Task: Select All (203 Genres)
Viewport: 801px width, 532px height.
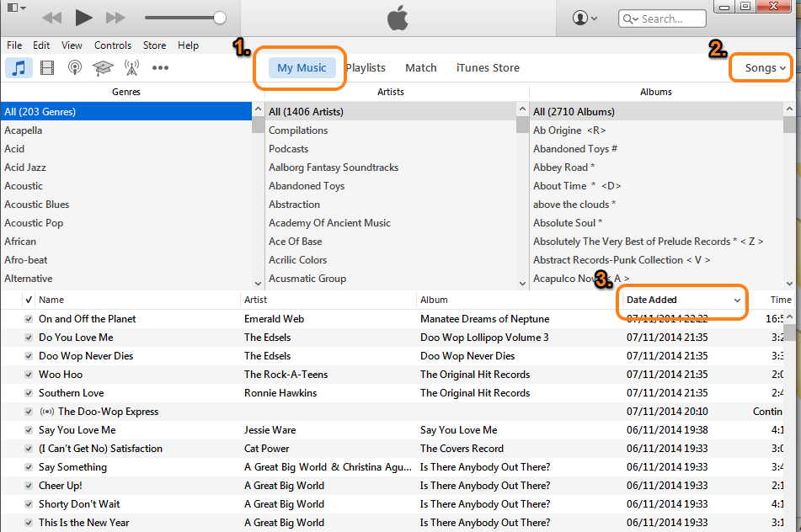Action: pyautogui.click(x=126, y=112)
